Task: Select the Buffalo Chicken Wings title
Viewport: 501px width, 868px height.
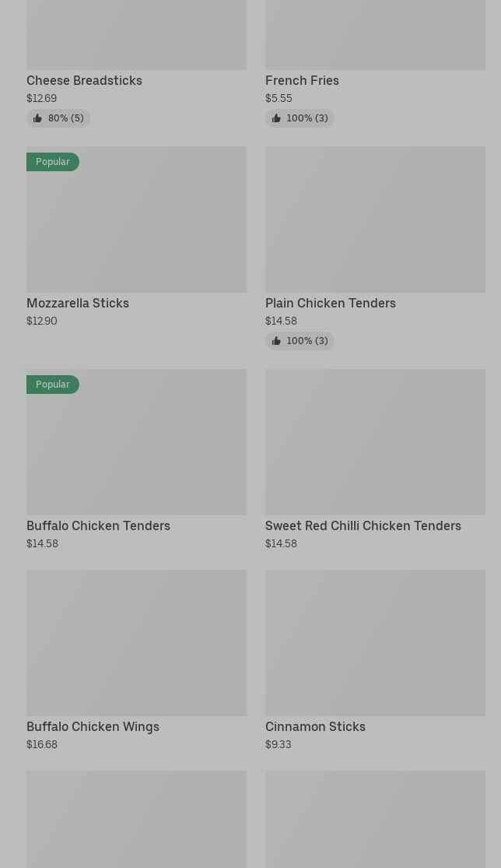Action: pos(93,727)
